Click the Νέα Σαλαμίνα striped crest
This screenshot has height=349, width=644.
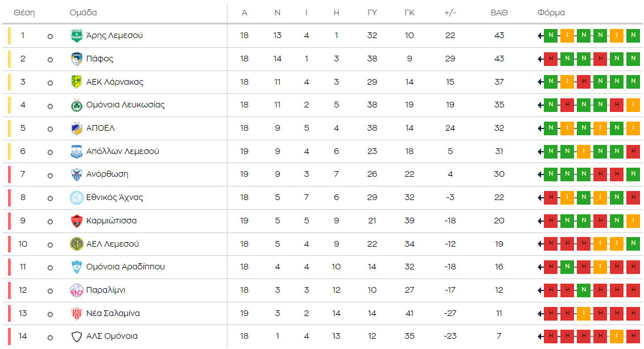pyautogui.click(x=76, y=313)
